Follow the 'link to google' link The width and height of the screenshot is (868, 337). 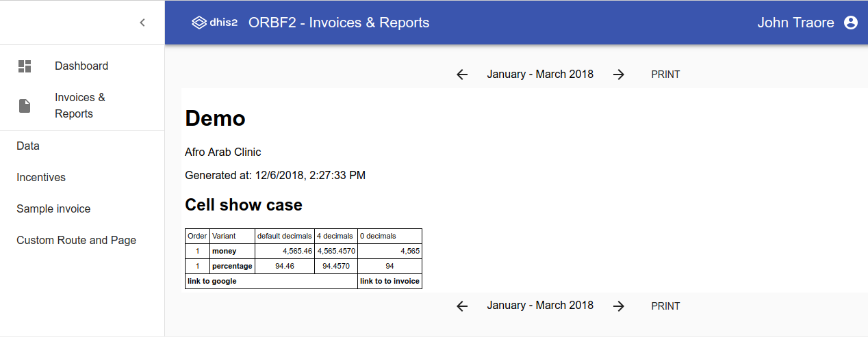point(212,281)
